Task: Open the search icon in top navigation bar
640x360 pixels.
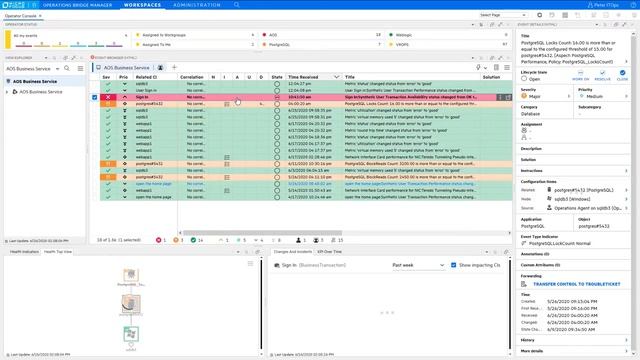Action: click(236, 5)
